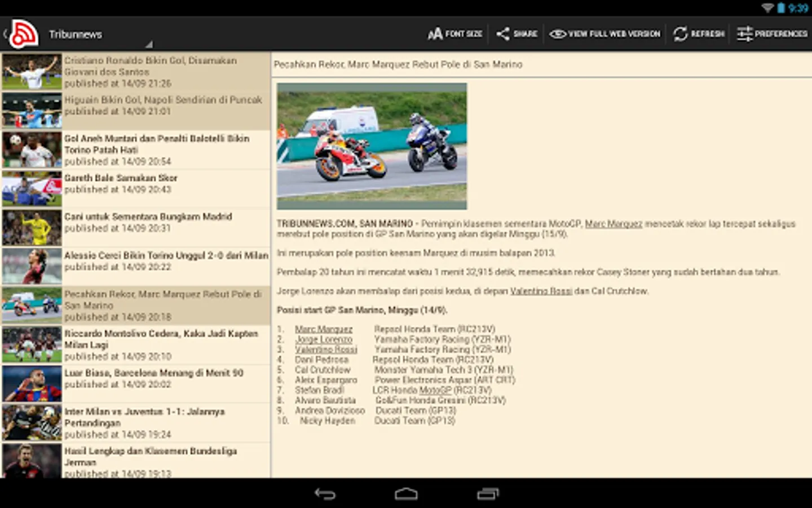The width and height of the screenshot is (812, 508).
Task: Follow the Marc Marquez link in first paragraph
Action: pyautogui.click(x=614, y=224)
